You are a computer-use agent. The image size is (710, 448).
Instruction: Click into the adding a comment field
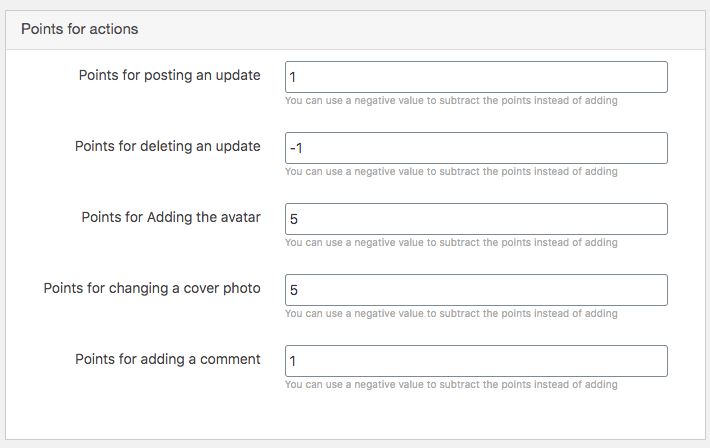[476, 361]
